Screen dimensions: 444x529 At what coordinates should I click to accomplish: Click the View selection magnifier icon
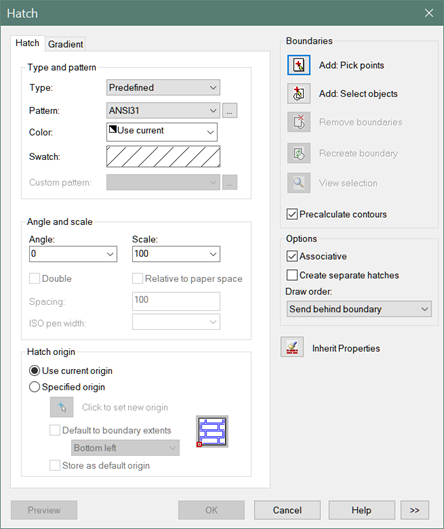click(x=299, y=183)
